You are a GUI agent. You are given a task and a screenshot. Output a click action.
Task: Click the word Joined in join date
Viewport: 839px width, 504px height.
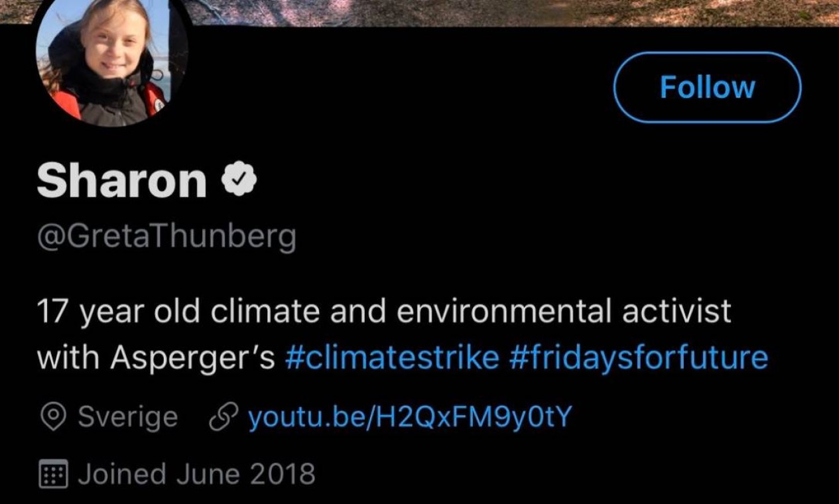[x=122, y=474]
